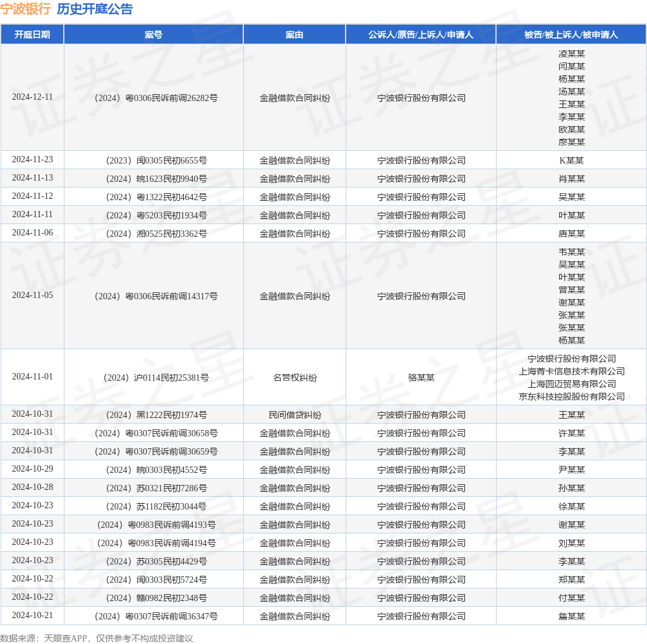Select case number 粤0307民诉前调36347号
This screenshot has width=647, height=644.
click(x=156, y=616)
